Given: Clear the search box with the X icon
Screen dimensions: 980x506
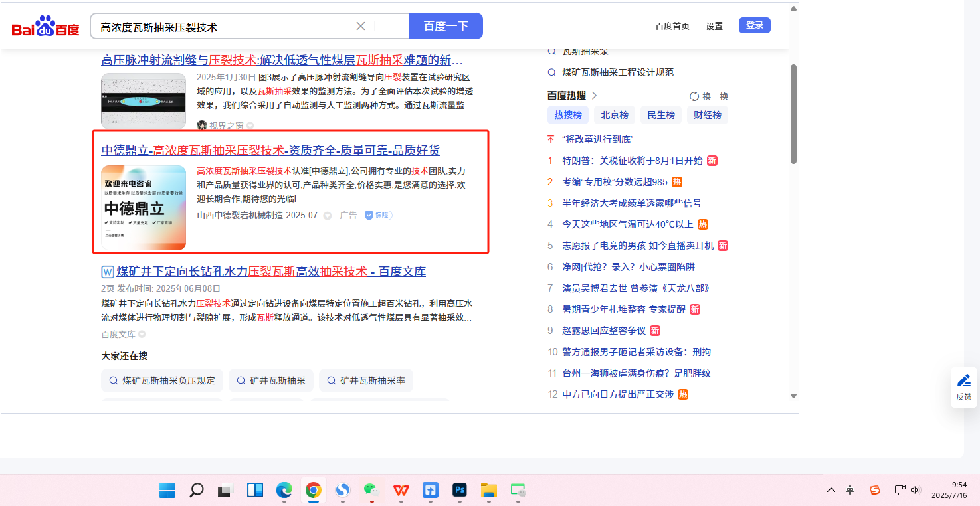Looking at the screenshot, I should point(361,26).
